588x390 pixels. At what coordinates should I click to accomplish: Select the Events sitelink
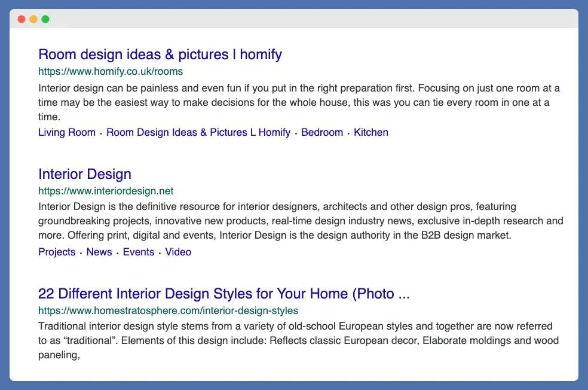pos(138,252)
